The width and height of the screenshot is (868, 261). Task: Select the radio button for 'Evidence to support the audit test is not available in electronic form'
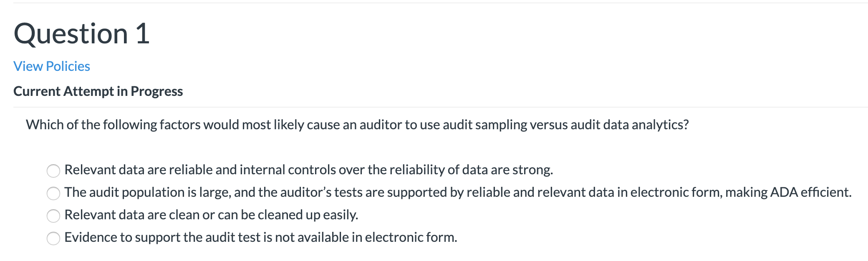(x=53, y=238)
